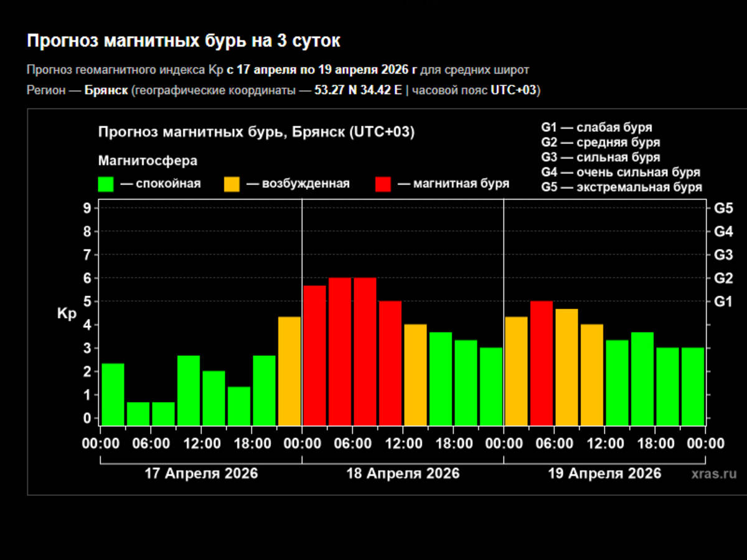Click the "G3 — сильная буря" legend entry

click(600, 157)
